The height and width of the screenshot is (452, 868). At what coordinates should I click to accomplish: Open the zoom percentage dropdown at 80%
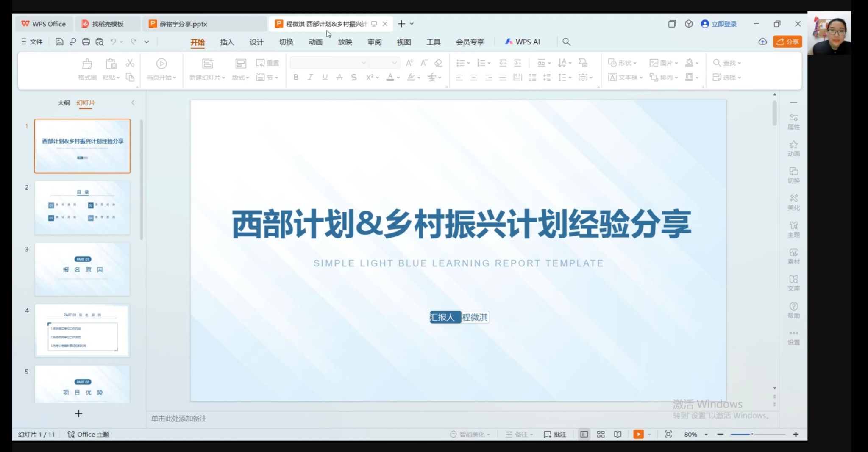706,435
